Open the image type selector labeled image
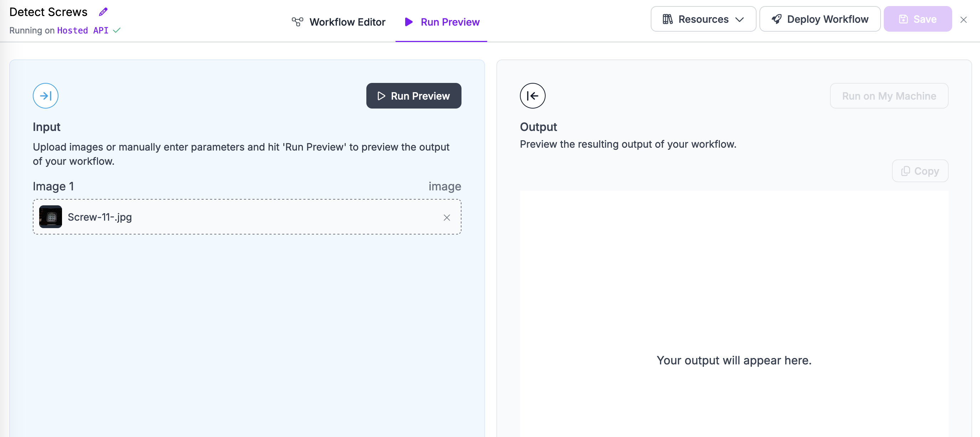Viewport: 980px width, 437px height. (444, 186)
